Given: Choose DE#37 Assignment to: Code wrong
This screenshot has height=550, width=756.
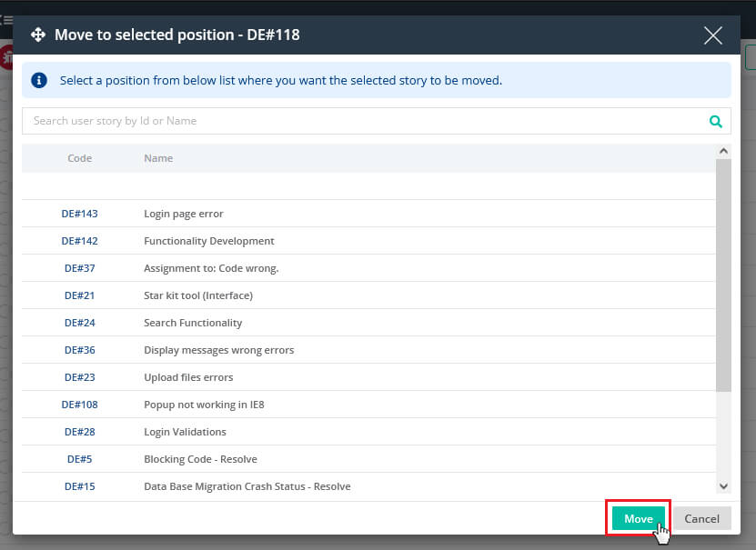Looking at the screenshot, I should (x=368, y=268).
